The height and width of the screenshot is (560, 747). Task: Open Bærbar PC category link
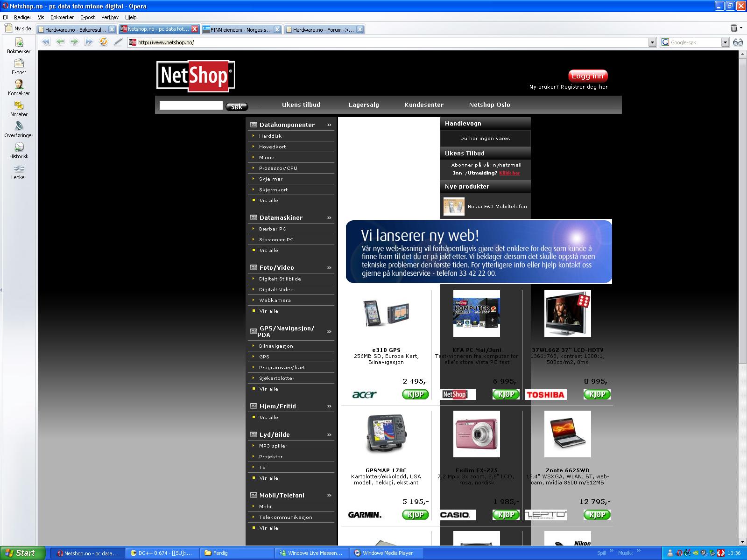(272, 229)
